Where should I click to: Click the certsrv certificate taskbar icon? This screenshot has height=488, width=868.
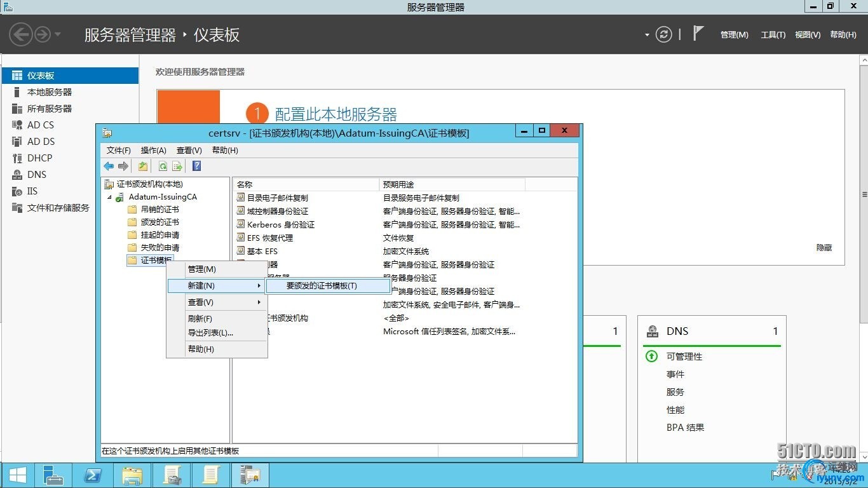pyautogui.click(x=250, y=475)
